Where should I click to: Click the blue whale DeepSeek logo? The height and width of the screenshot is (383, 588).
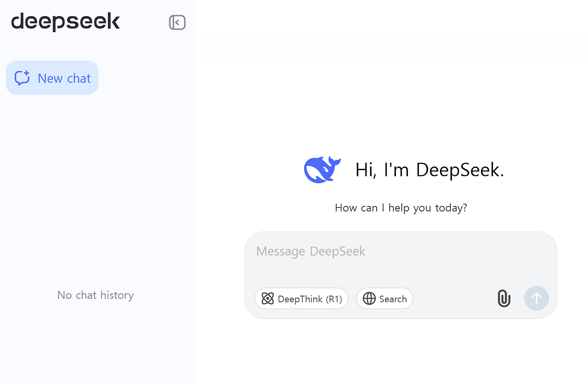coord(322,170)
